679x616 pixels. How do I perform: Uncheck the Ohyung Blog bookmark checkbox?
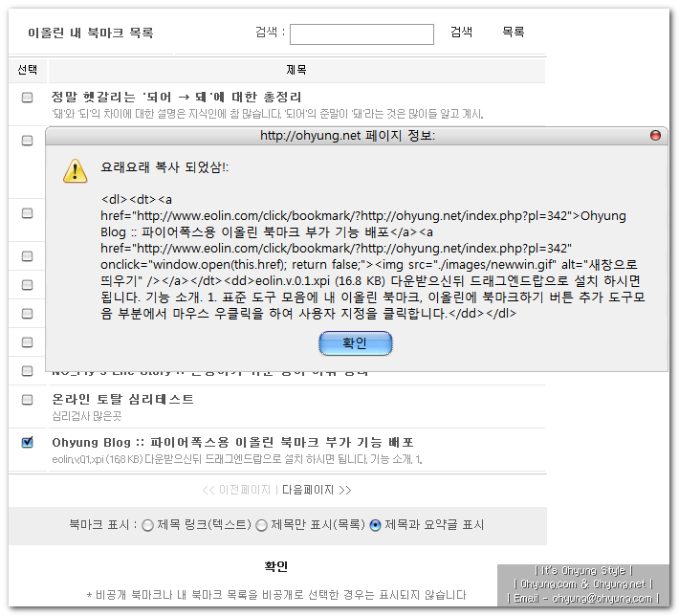click(28, 442)
